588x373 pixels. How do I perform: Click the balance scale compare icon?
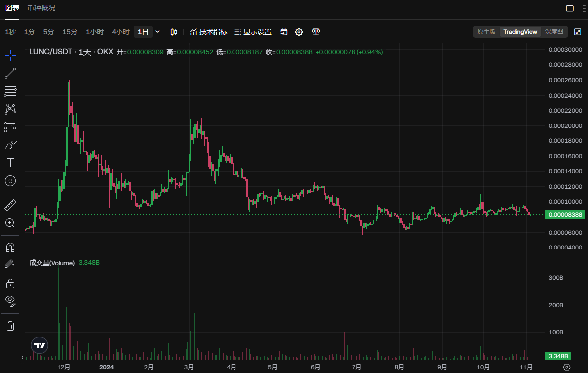point(316,32)
